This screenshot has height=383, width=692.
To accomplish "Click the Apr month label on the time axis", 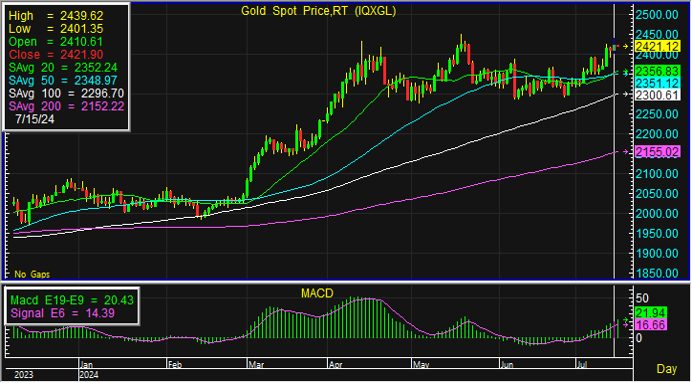I will click(x=336, y=364).
